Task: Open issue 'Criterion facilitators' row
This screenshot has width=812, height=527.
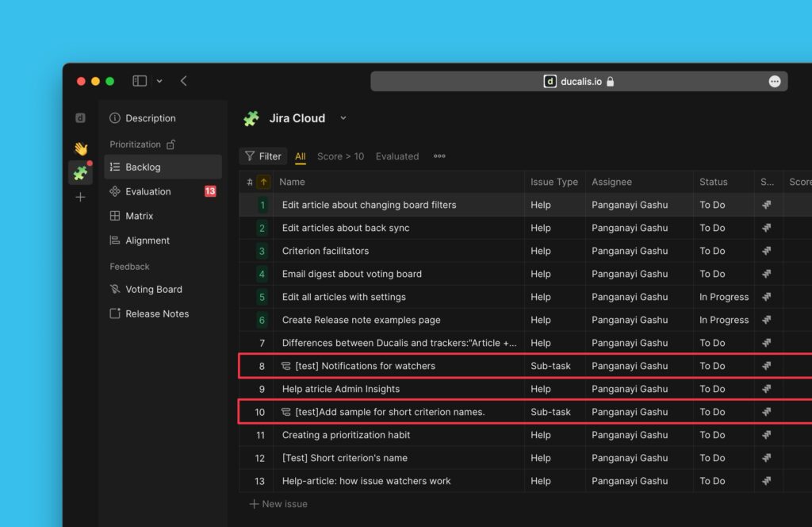Action: (x=325, y=251)
